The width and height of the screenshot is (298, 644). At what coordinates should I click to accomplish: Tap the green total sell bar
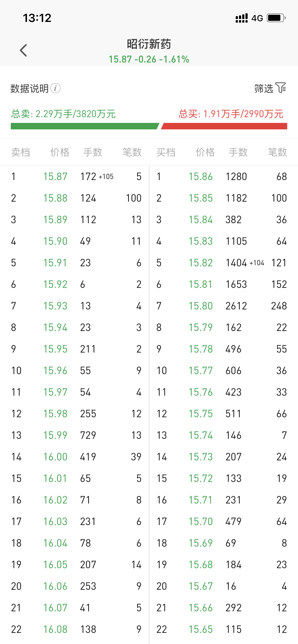coord(85,126)
